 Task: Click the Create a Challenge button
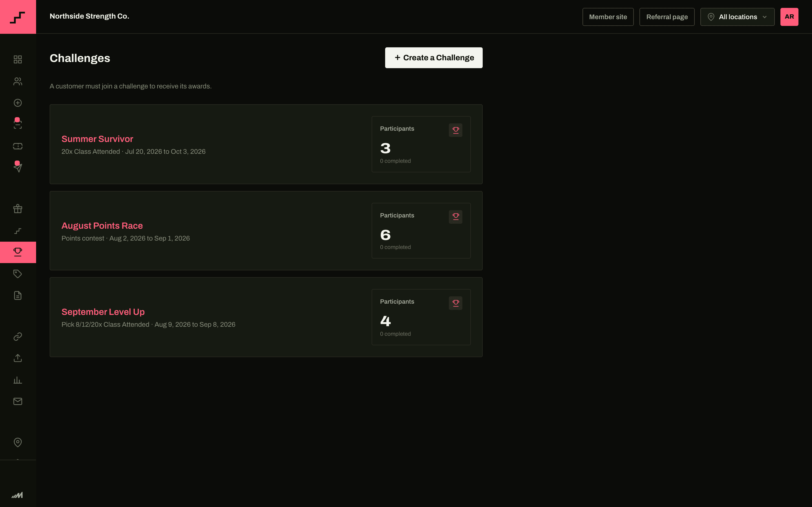click(434, 58)
